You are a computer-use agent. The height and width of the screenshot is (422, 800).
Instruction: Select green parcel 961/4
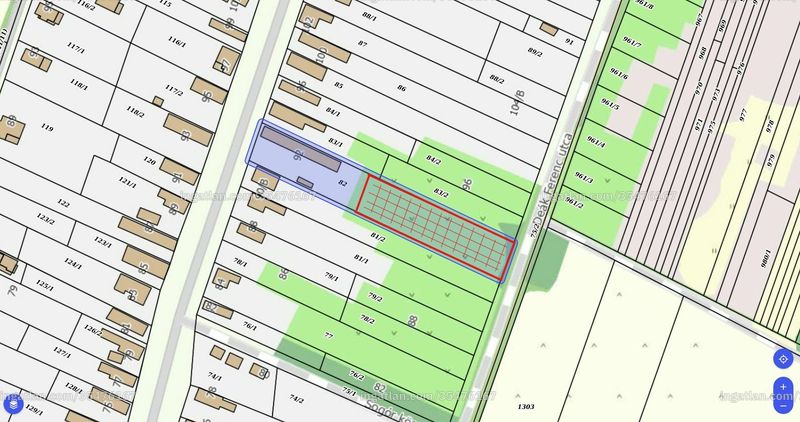[596, 141]
